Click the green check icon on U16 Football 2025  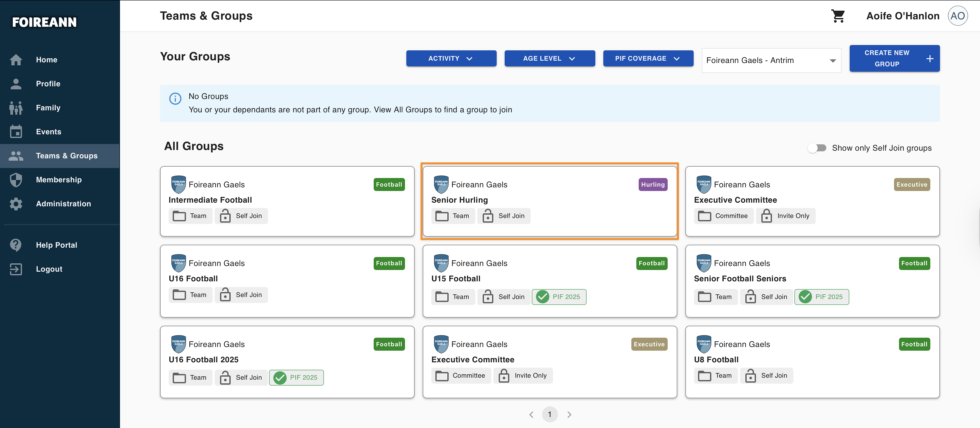click(x=280, y=377)
